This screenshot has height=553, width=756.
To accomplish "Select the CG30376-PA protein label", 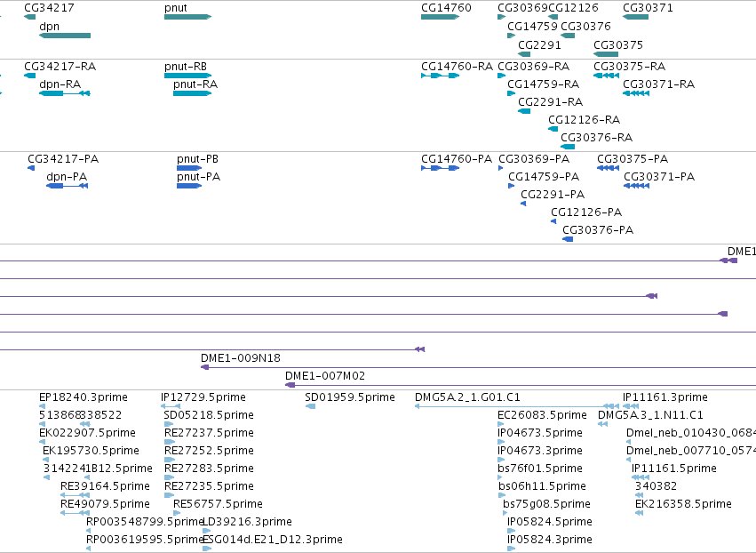I will (598, 230).
